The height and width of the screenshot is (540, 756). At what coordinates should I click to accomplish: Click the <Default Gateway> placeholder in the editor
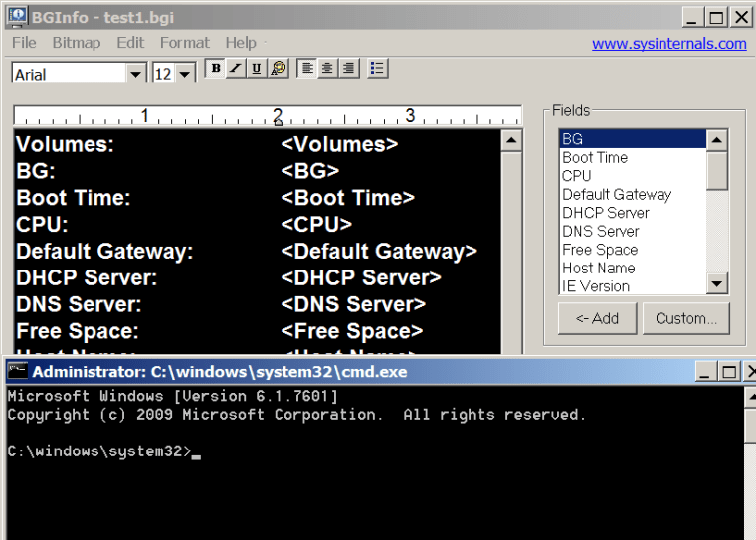(379, 251)
